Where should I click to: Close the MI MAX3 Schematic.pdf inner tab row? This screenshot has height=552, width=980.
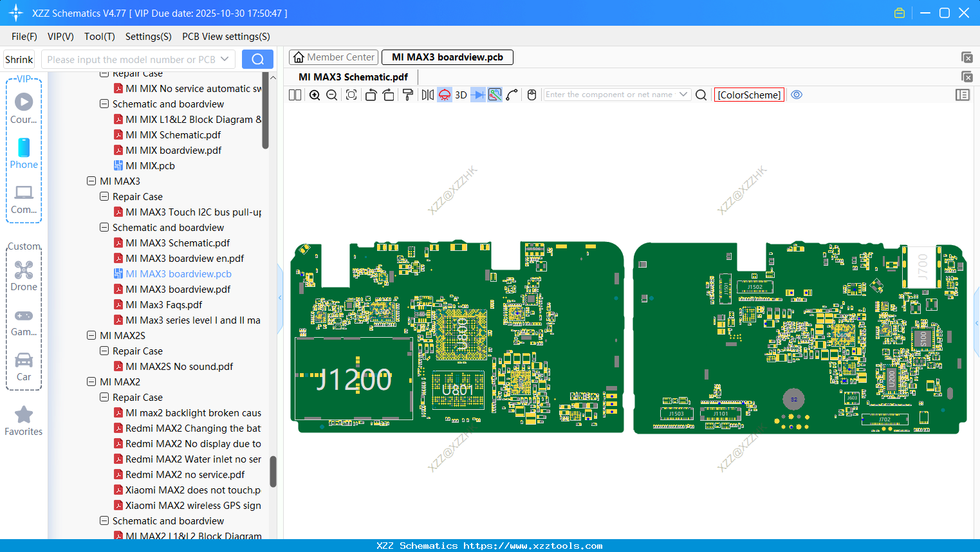(966, 77)
